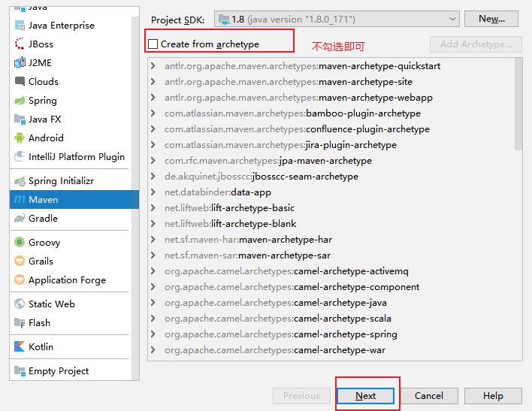Click the Android robot icon
Screen dimensions: 532x411
(x=20, y=138)
